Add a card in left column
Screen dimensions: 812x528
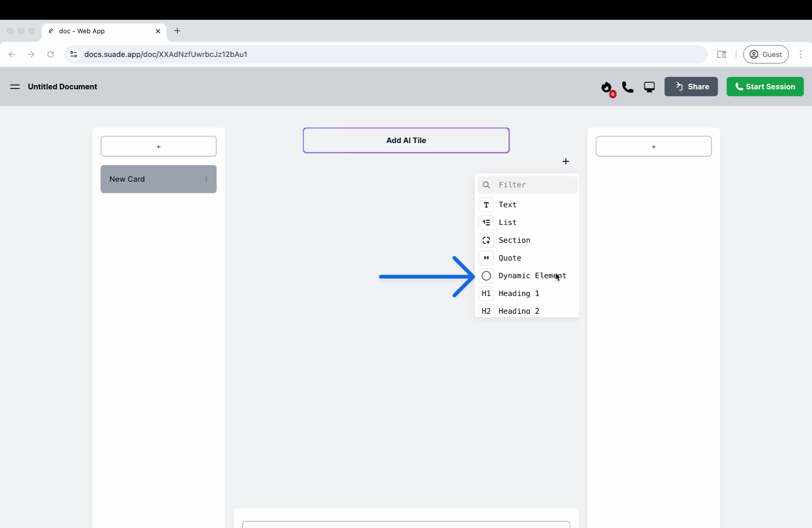click(x=158, y=146)
